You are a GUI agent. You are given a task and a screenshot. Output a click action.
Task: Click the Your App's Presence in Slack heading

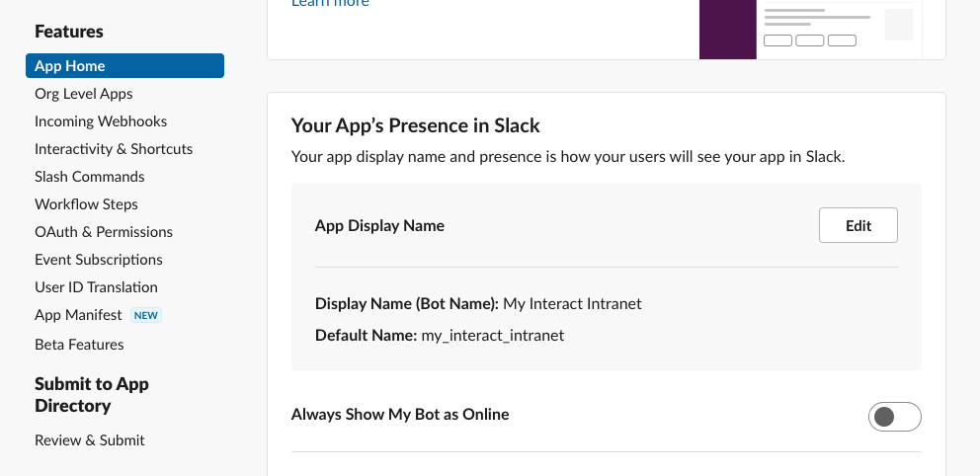[416, 125]
